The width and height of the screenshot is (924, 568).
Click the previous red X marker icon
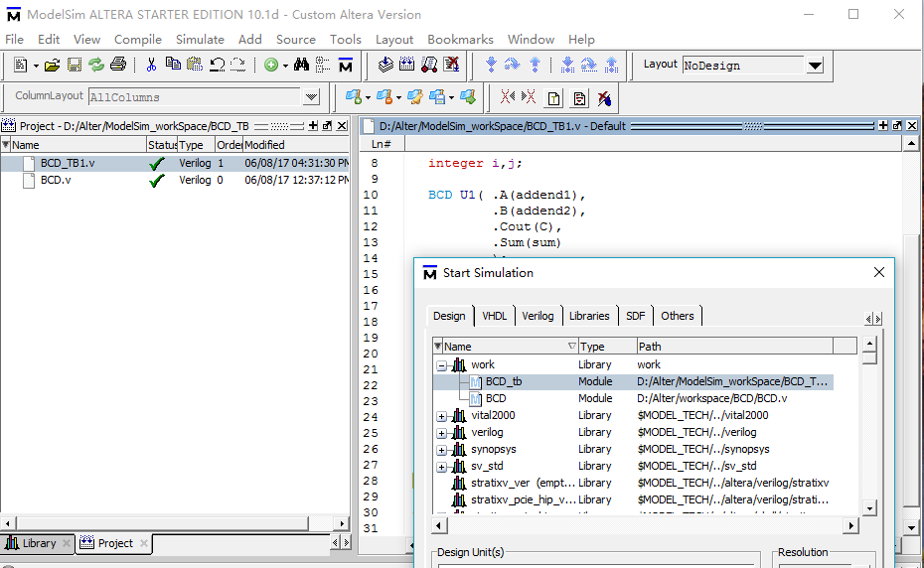pyautogui.click(x=507, y=97)
